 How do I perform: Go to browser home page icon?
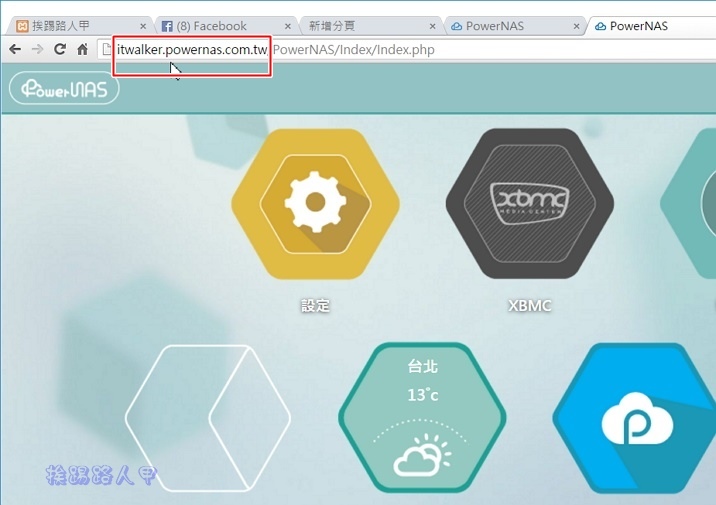click(83, 49)
